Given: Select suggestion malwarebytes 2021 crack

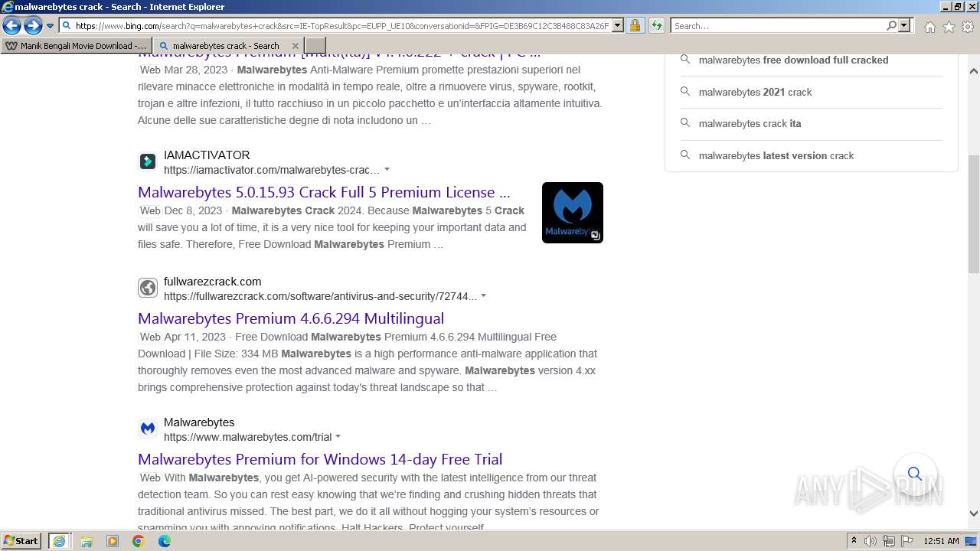Looking at the screenshot, I should pos(755,92).
